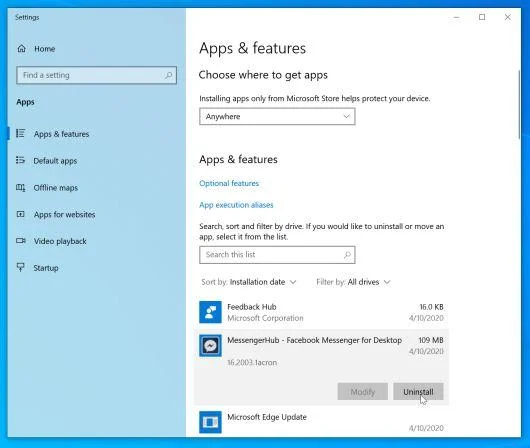
Task: Open the Optional features link
Action: pos(229,183)
